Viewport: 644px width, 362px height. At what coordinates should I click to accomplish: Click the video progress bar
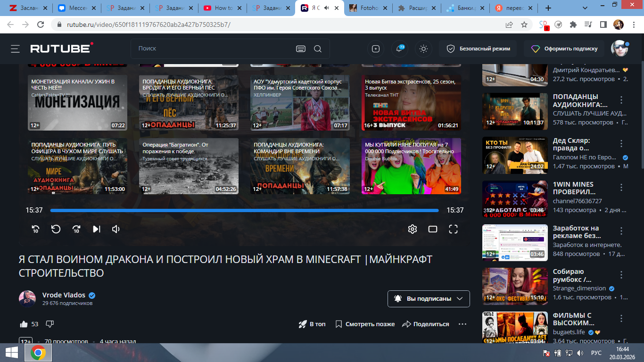tap(244, 210)
